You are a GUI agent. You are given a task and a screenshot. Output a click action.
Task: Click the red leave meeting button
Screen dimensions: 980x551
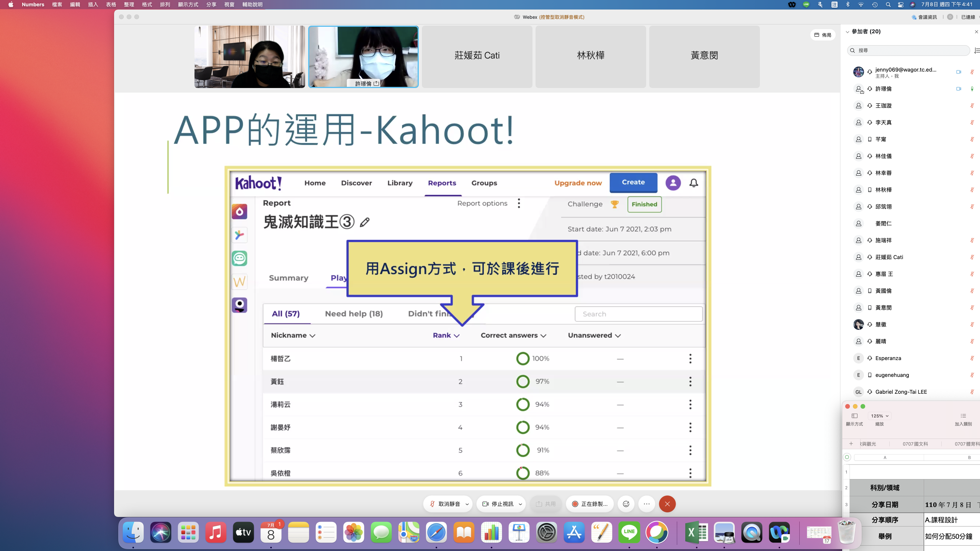[x=667, y=504]
